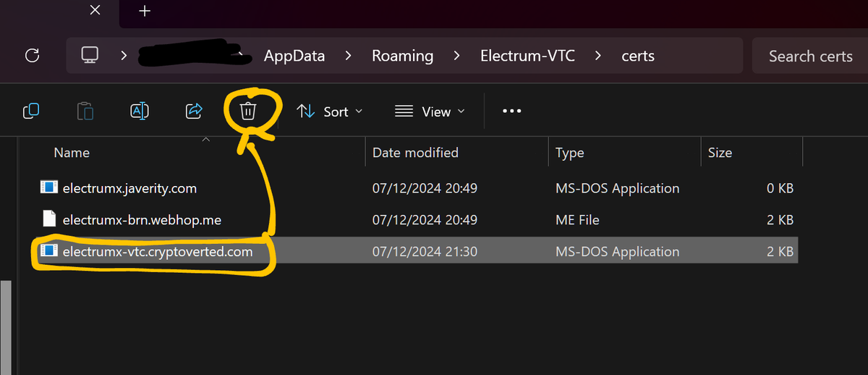Click the Share toolbar icon
The width and height of the screenshot is (868, 375).
click(194, 111)
